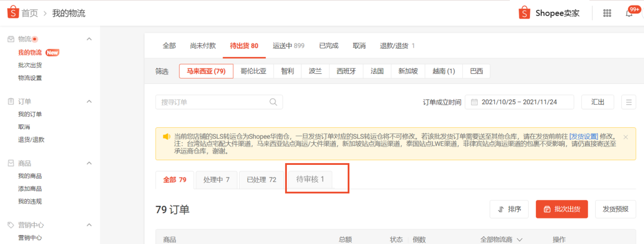Open the 发货设置 link in notice
644x244 pixels.
pyautogui.click(x=583, y=136)
